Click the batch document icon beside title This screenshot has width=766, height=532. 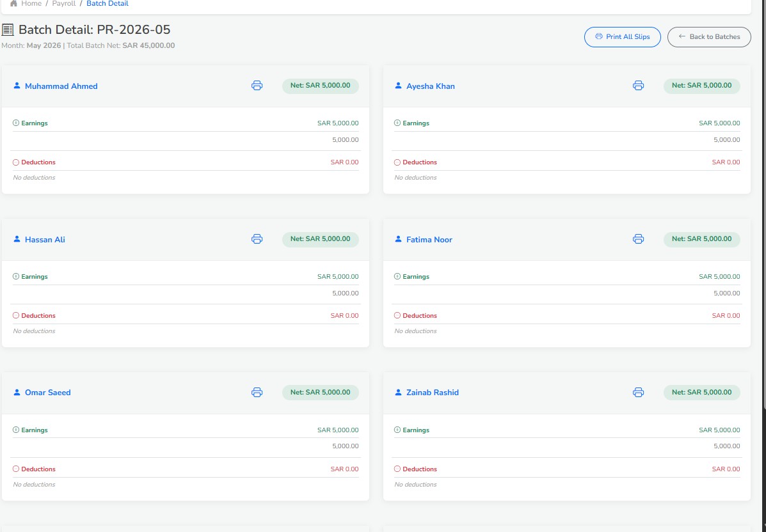click(8, 30)
